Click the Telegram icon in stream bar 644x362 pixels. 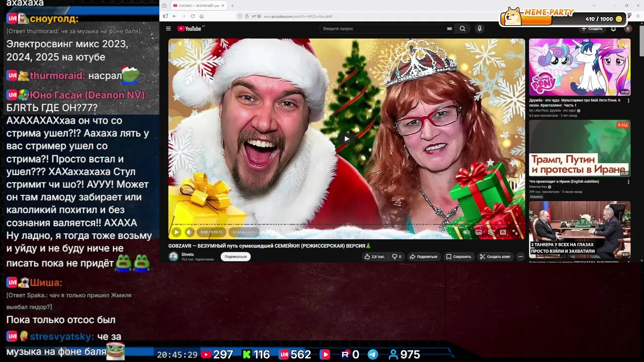pos(373,354)
